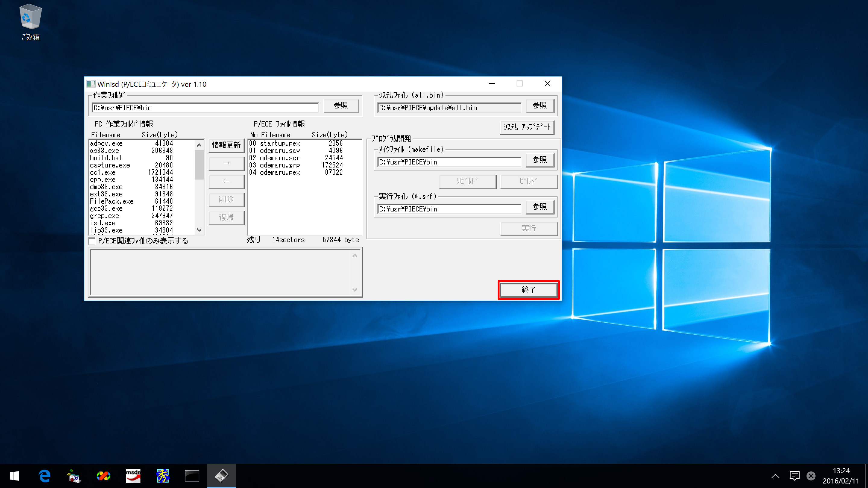
Task: Click 参照 button for 作業フォルダ
Action: [341, 105]
